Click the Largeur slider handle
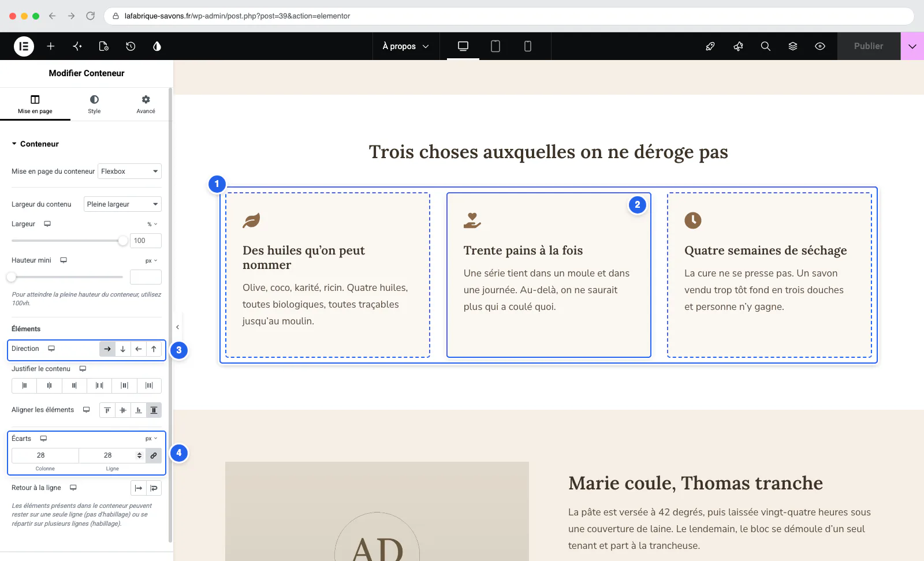Viewport: 924px width, 561px height. click(122, 241)
